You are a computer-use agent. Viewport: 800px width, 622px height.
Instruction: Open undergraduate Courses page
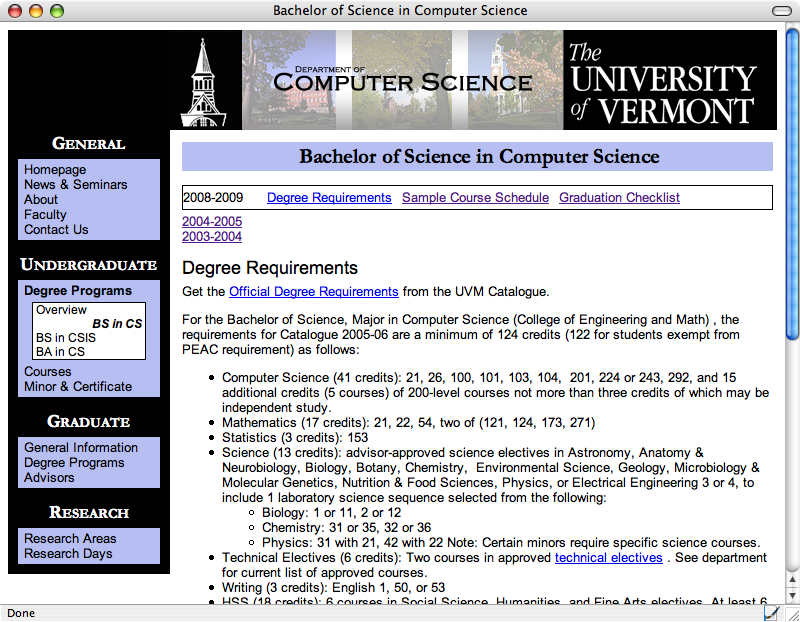point(47,371)
